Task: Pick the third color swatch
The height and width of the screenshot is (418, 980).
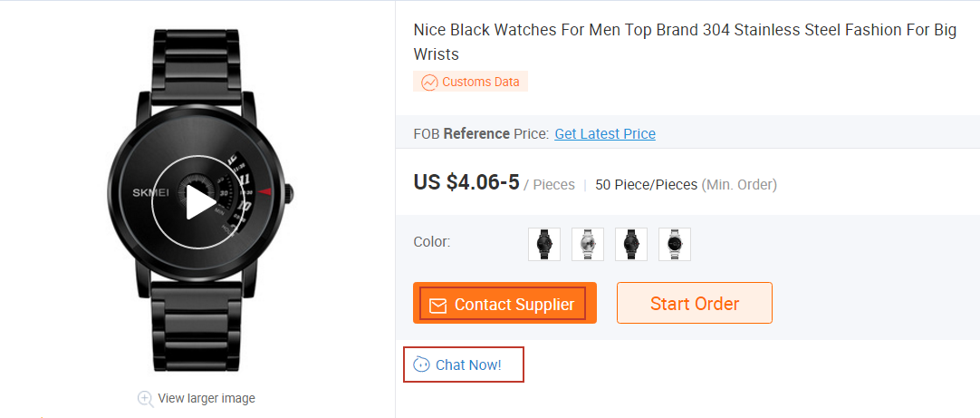Action: point(631,244)
